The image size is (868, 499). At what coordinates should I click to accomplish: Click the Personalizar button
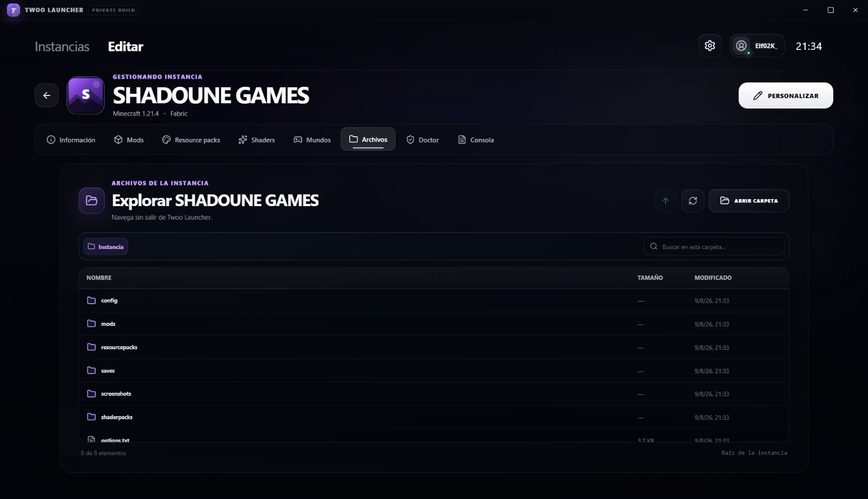tap(786, 95)
